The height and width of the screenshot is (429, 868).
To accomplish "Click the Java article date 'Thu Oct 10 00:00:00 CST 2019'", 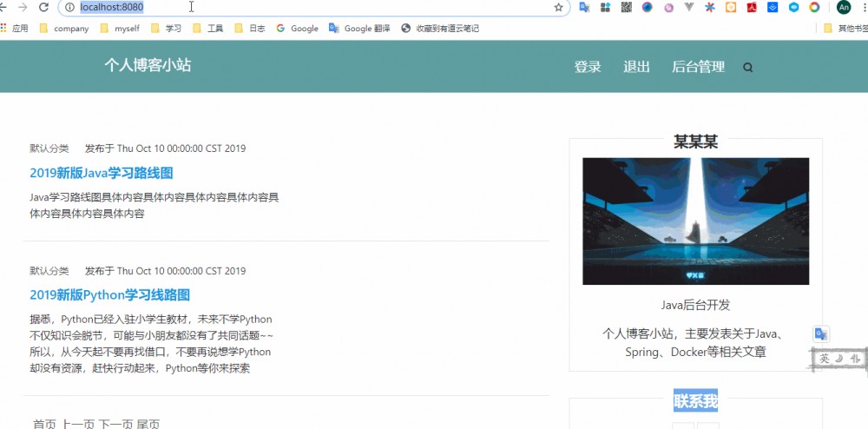I will (x=181, y=148).
